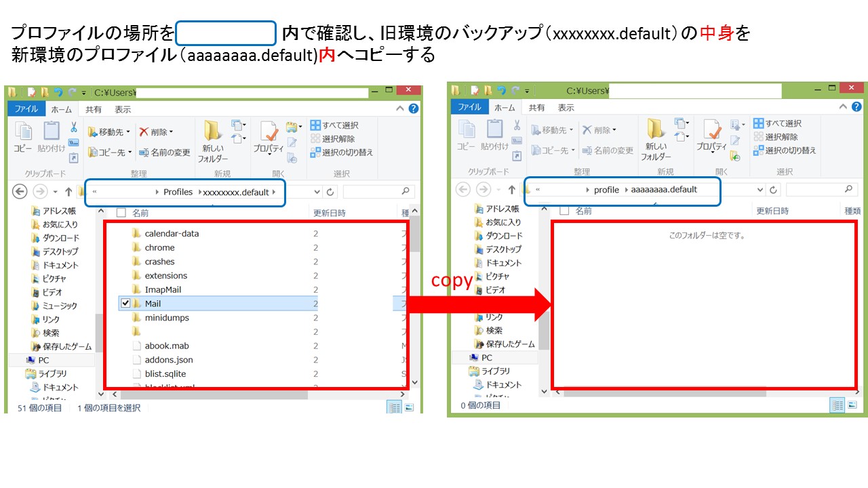This screenshot has height=488, width=868.
Task: Open プロパティ in the left window ribbon
Action: [269, 138]
